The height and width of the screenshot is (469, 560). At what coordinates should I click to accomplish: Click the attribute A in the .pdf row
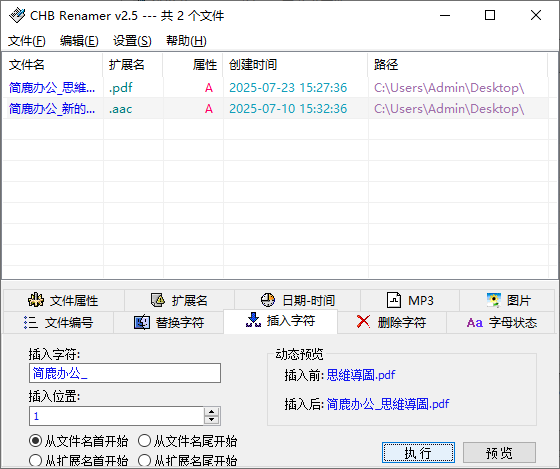point(209,88)
